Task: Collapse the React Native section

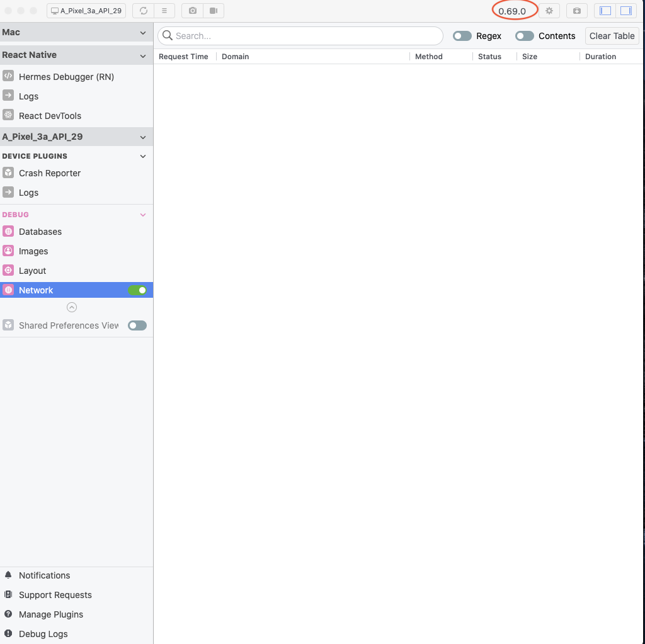Action: click(x=143, y=55)
